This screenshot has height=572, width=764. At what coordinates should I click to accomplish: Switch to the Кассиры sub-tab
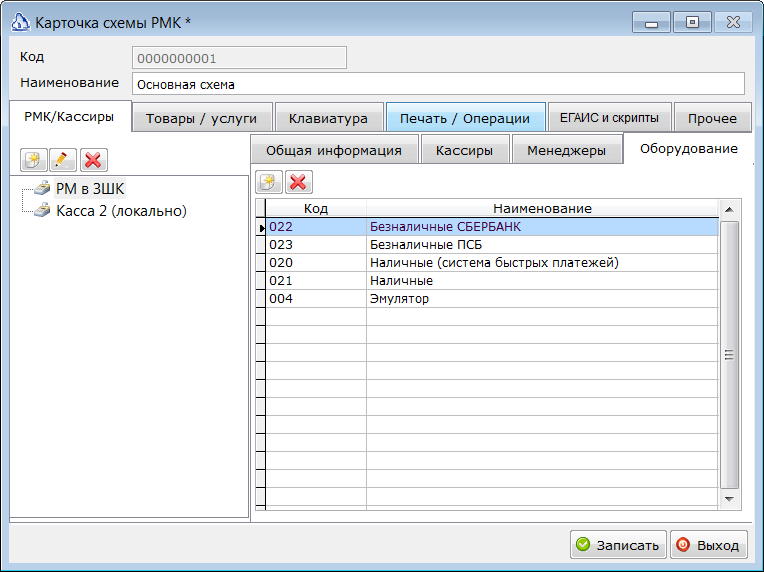pyautogui.click(x=464, y=150)
